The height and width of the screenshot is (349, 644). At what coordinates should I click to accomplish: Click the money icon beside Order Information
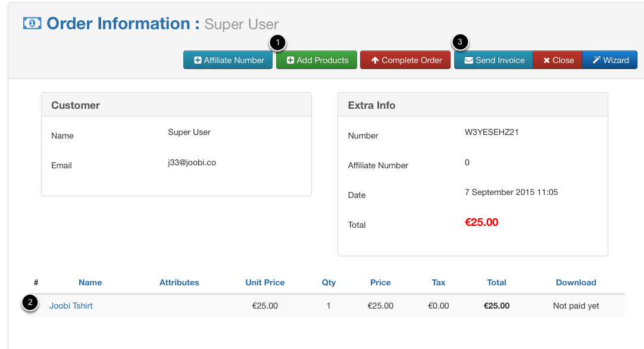point(32,23)
